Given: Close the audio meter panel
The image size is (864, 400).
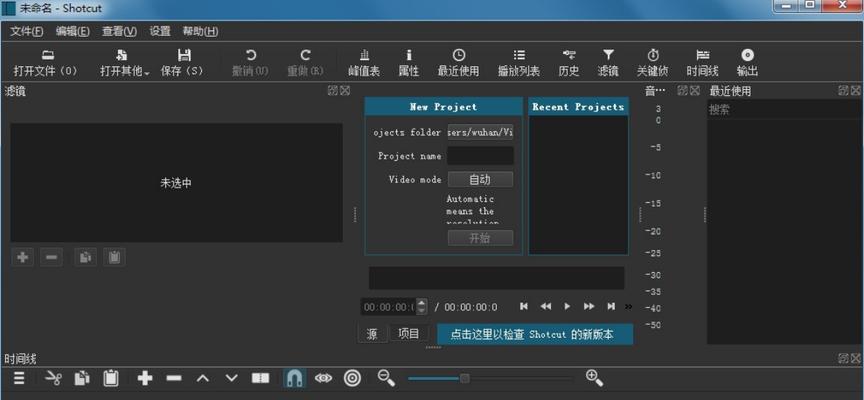Looking at the screenshot, I should [694, 91].
